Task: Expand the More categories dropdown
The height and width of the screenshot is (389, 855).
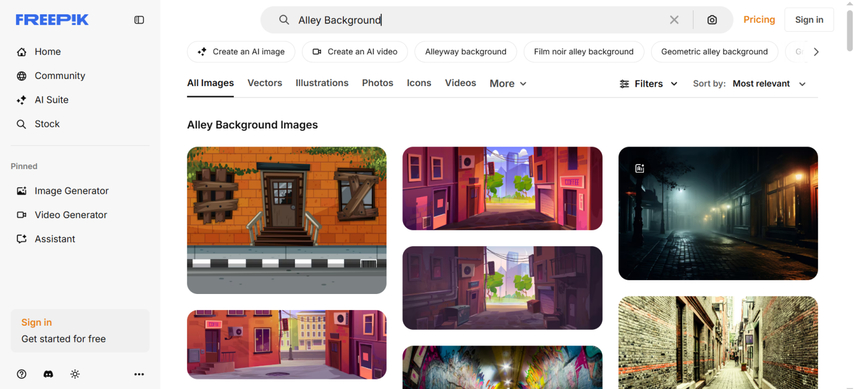Action: click(x=508, y=83)
